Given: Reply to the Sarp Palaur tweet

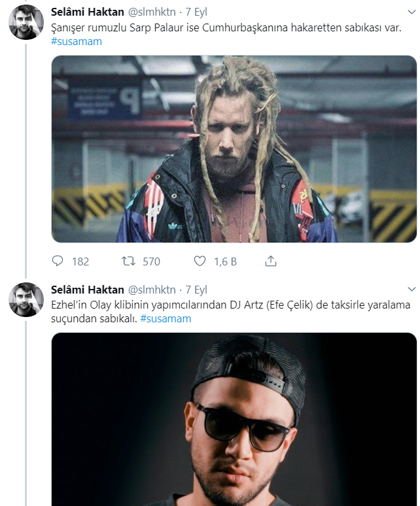Looking at the screenshot, I should 58,261.
